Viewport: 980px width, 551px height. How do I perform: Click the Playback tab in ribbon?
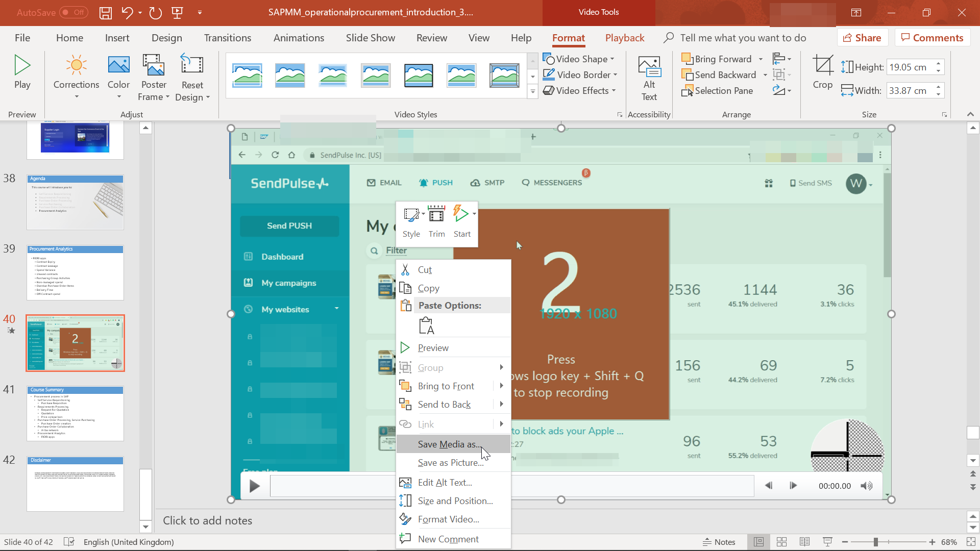click(625, 38)
